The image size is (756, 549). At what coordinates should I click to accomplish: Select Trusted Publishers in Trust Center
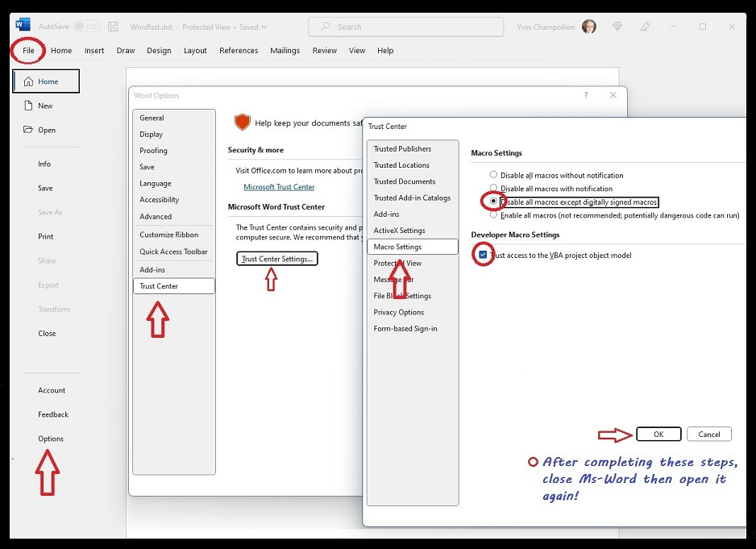413,148
